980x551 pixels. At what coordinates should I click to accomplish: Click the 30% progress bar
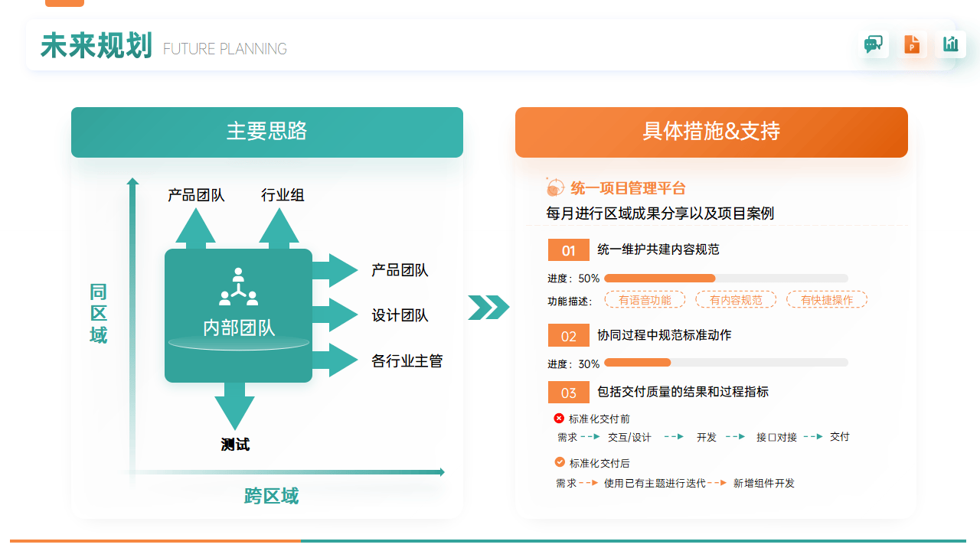(726, 363)
